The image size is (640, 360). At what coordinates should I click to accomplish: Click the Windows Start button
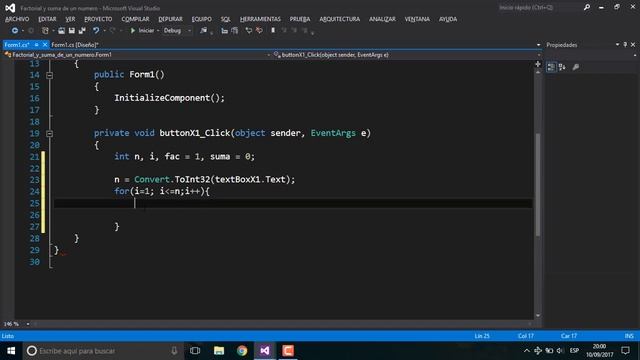click(x=11, y=351)
